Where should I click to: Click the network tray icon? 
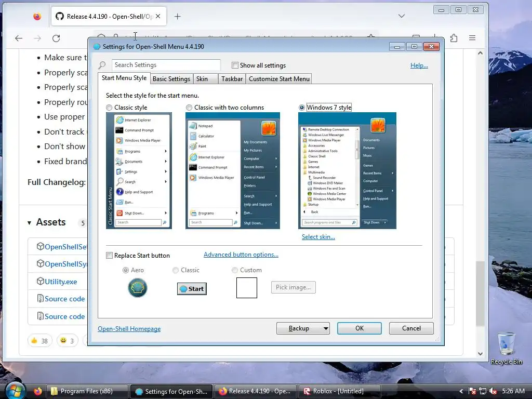coord(483,391)
